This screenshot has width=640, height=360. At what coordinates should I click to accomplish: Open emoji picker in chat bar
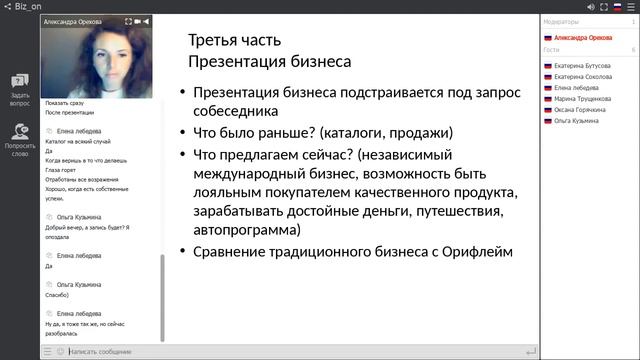click(60, 351)
